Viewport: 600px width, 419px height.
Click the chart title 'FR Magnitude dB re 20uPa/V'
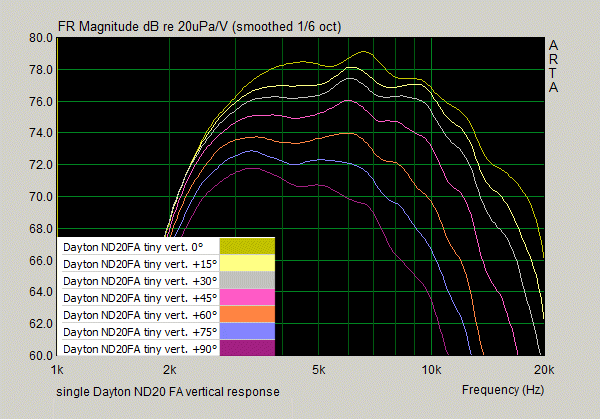143,27
